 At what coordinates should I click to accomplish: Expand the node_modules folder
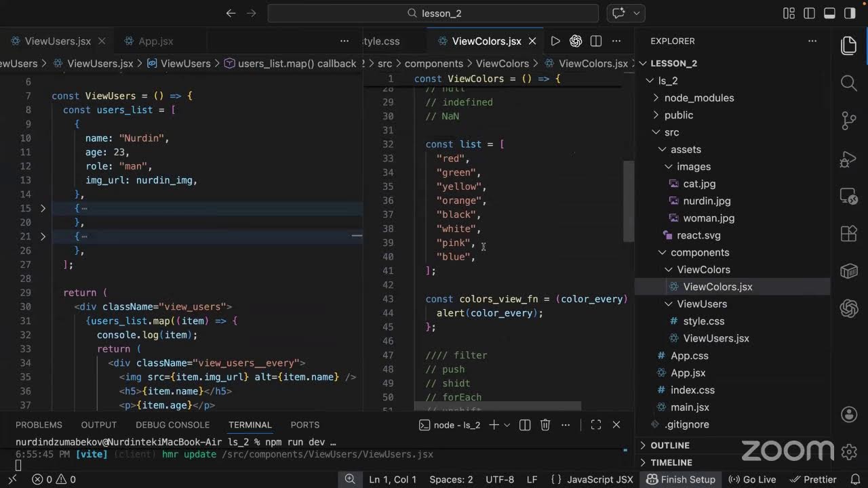tap(699, 98)
